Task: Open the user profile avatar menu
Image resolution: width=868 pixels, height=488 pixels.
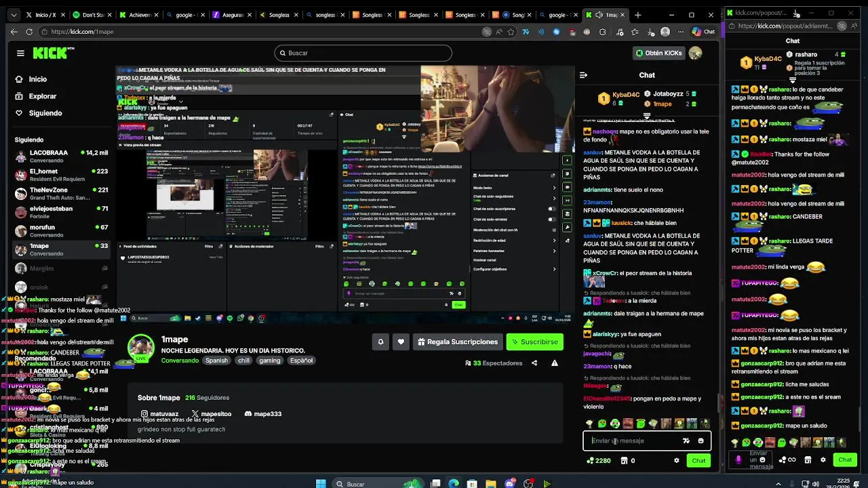Action: [x=695, y=53]
